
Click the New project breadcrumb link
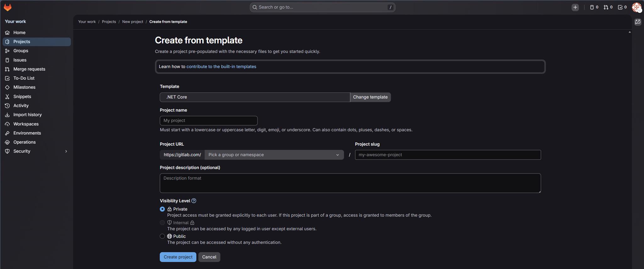132,22
